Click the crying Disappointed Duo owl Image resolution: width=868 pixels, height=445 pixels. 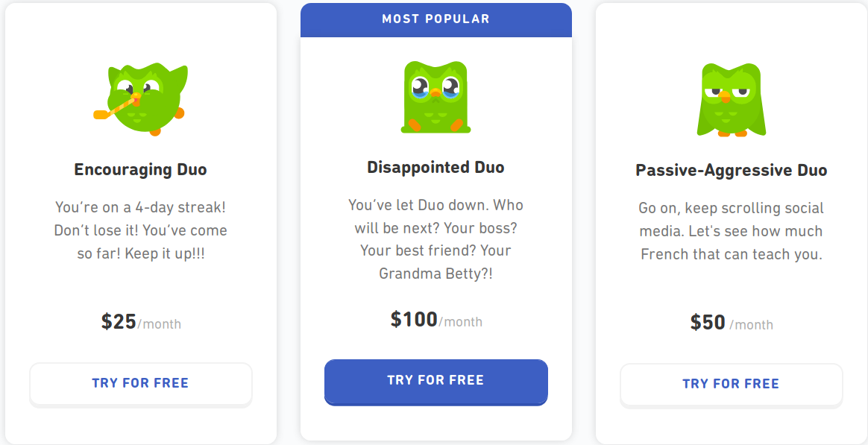pos(435,98)
